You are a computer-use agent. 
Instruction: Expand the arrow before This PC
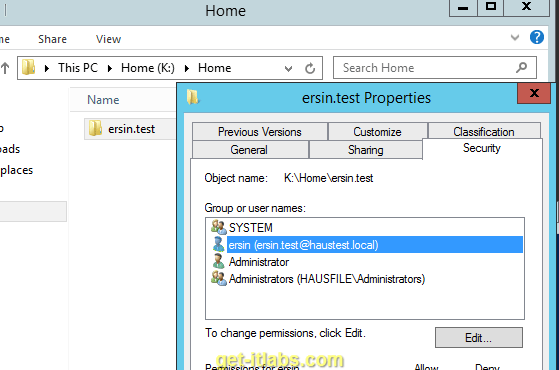[47, 68]
